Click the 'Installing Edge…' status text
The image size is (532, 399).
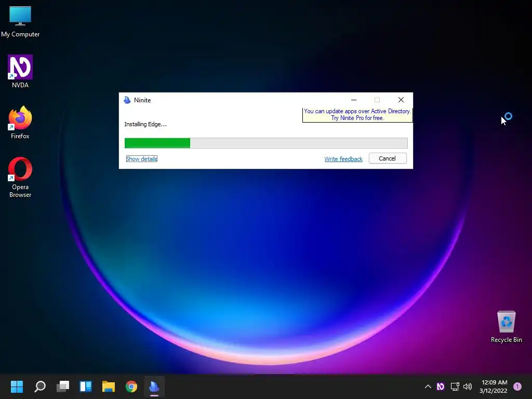coord(145,124)
